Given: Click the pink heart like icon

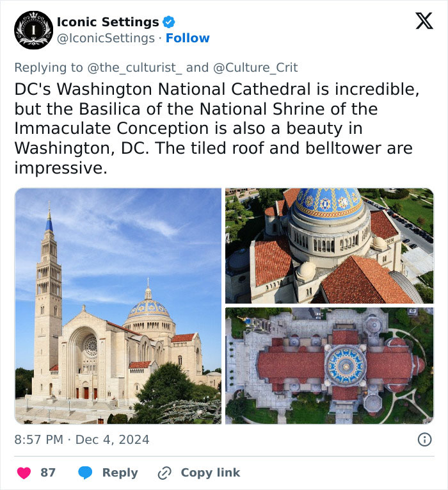Looking at the screenshot, I should pos(24,473).
